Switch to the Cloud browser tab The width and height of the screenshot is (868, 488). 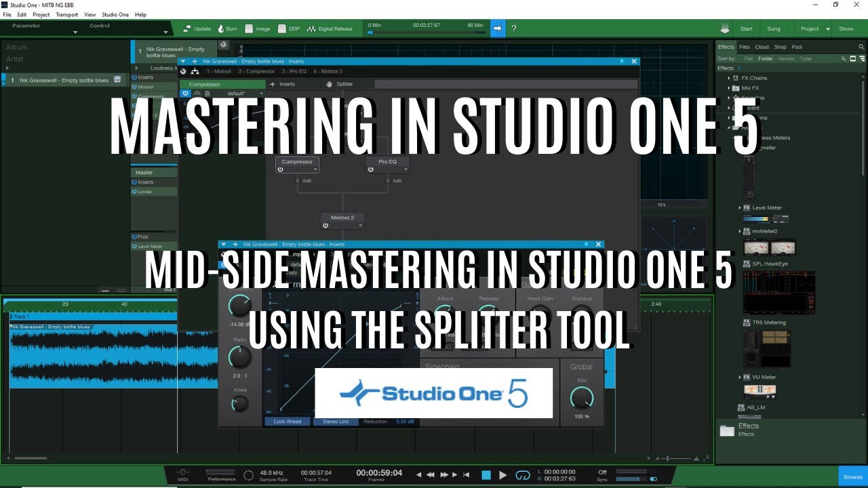coord(762,47)
